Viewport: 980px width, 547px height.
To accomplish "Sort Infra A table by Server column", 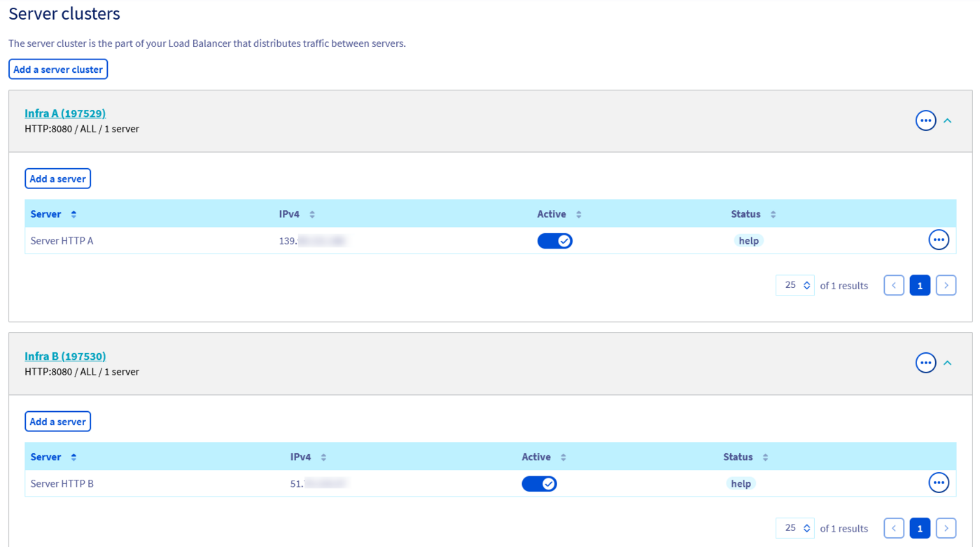I will coord(73,214).
